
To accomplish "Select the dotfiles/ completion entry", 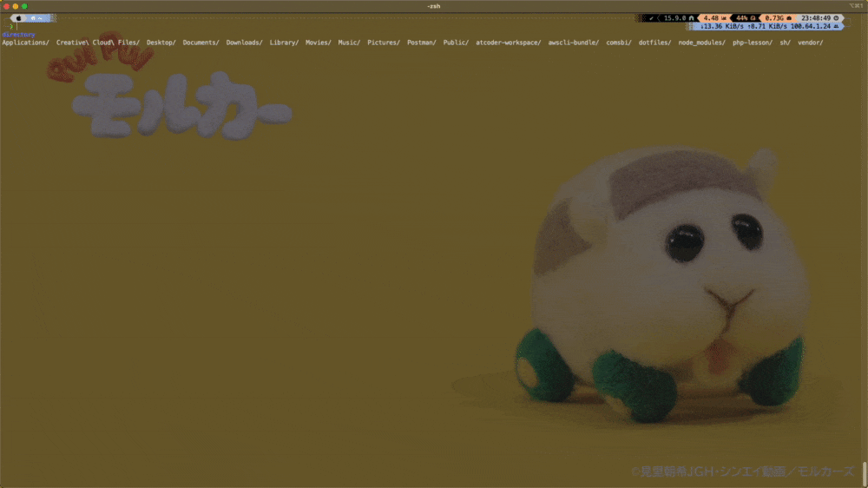I will pos(654,42).
